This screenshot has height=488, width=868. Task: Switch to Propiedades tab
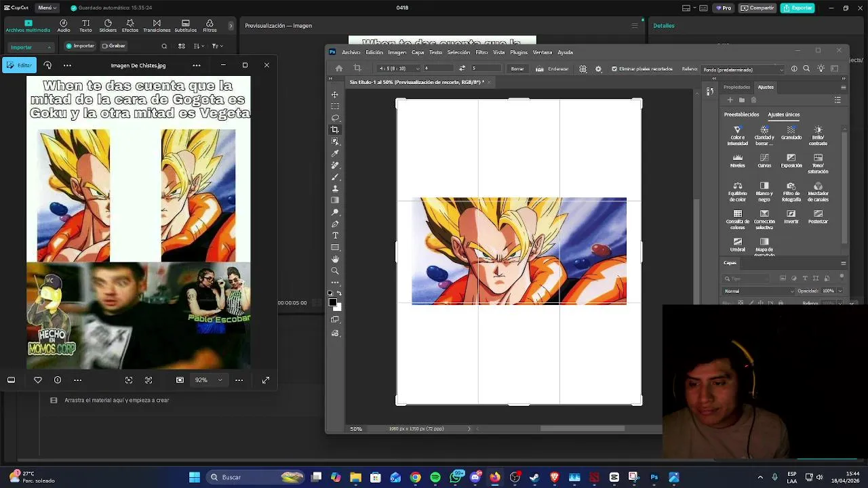tap(737, 87)
